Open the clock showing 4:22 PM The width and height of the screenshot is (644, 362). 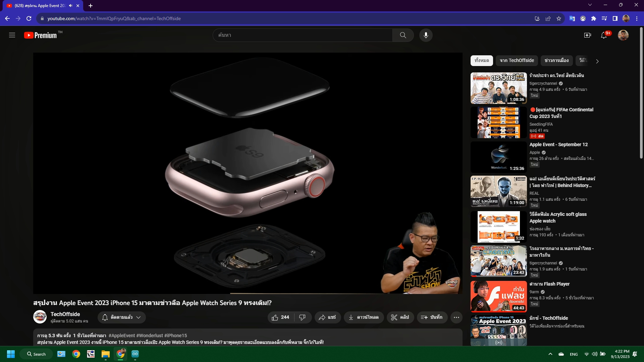pyautogui.click(x=620, y=354)
